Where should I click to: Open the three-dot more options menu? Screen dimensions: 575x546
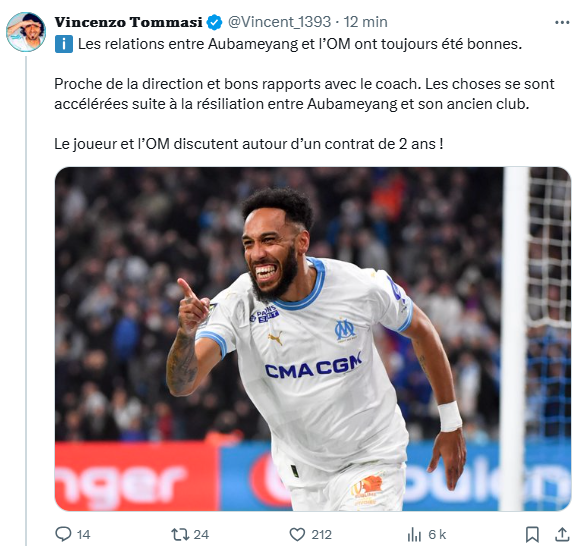point(562,23)
